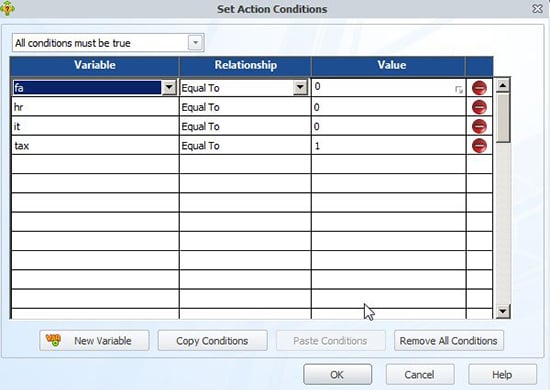This screenshot has width=550, height=390.
Task: Open value editor icon in fa row
Action: [458, 90]
